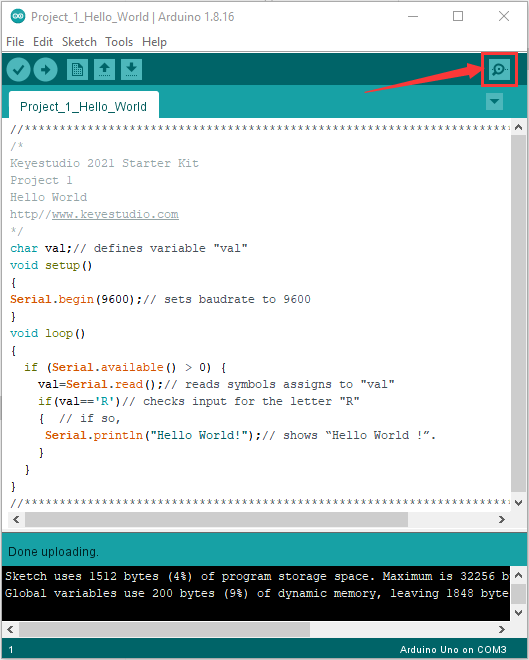
Task: Upload the sketch with arrow button
Action: (x=45, y=69)
